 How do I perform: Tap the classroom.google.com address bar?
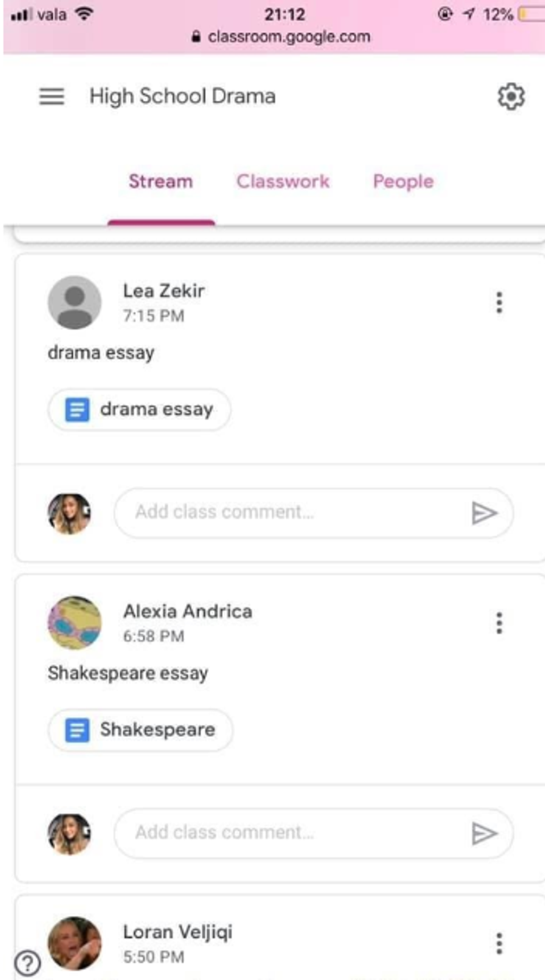tap(281, 37)
